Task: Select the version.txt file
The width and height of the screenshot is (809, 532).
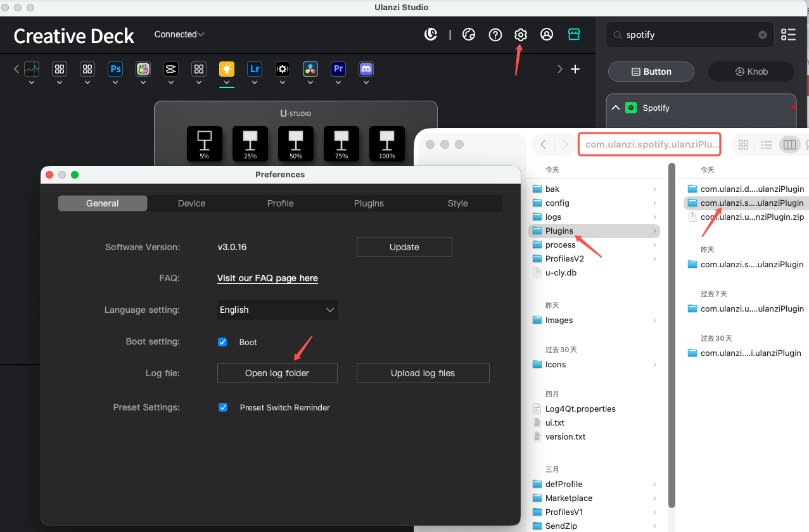Action: tap(594, 436)
